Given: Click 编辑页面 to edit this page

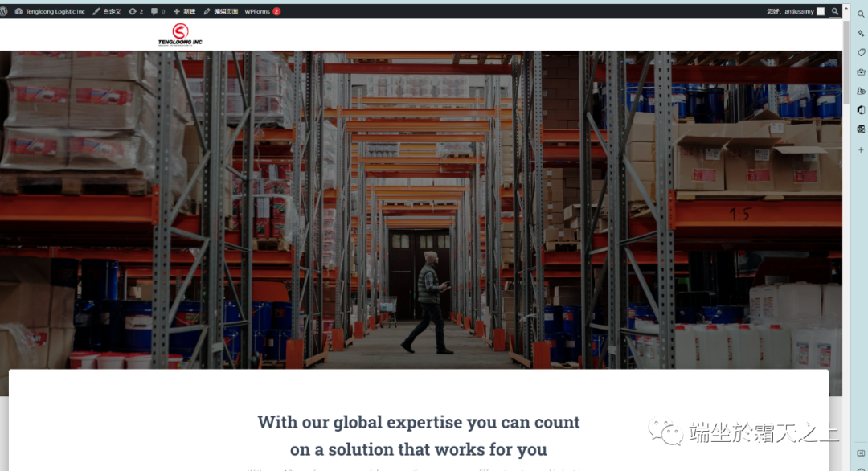Looking at the screenshot, I should point(221,11).
